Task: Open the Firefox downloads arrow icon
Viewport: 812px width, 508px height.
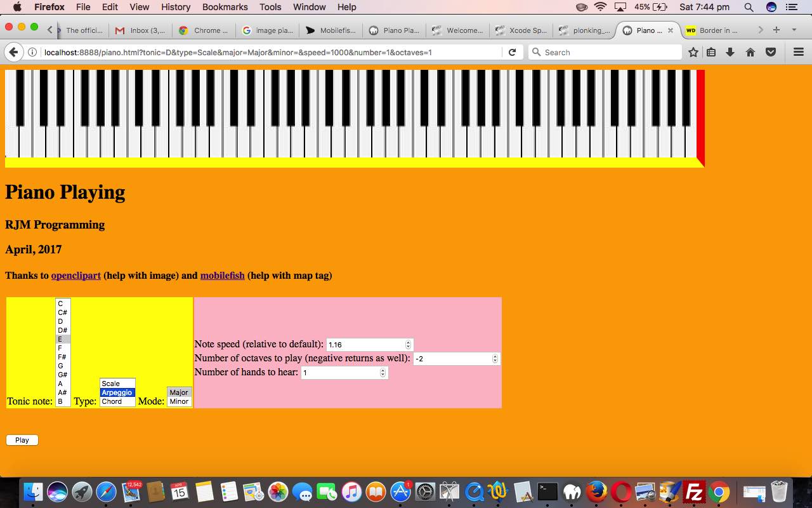Action: click(x=730, y=52)
